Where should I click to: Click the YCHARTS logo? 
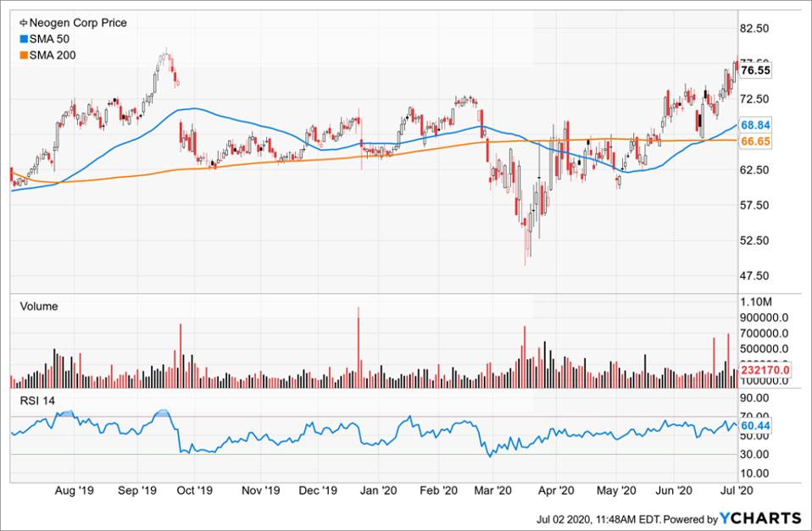point(761,518)
